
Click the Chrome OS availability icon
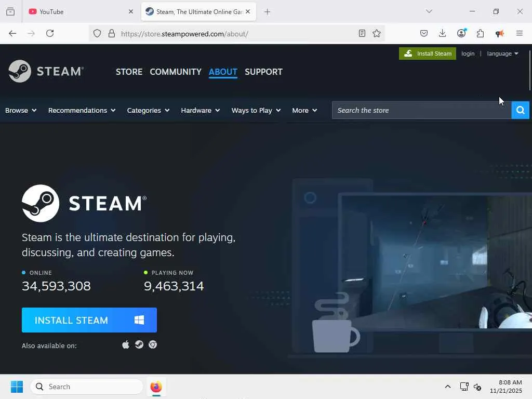(x=153, y=345)
